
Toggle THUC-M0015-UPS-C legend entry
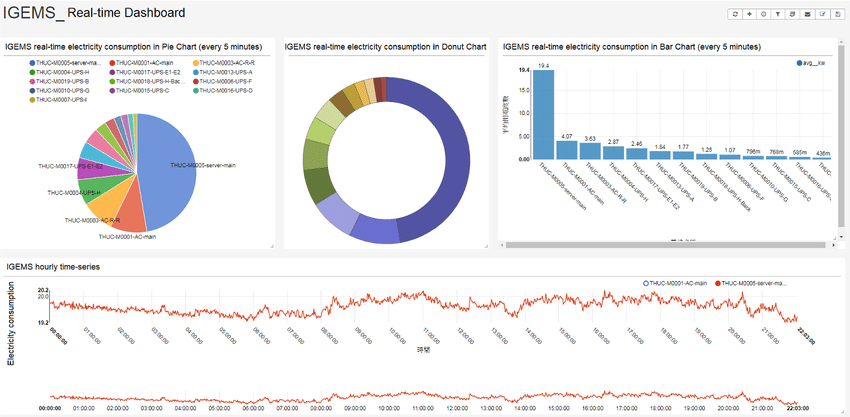pyautogui.click(x=139, y=91)
